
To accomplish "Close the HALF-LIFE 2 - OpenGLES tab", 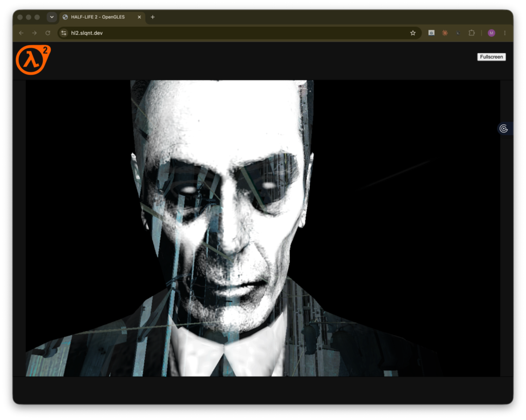I will point(139,17).
